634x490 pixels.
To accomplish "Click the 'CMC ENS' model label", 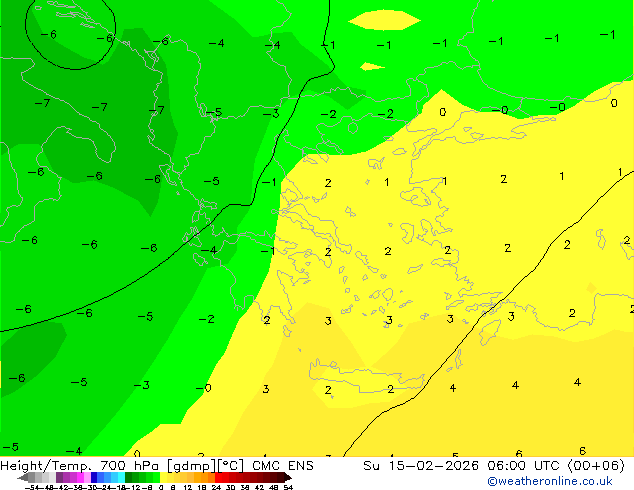I will pyautogui.click(x=283, y=466).
